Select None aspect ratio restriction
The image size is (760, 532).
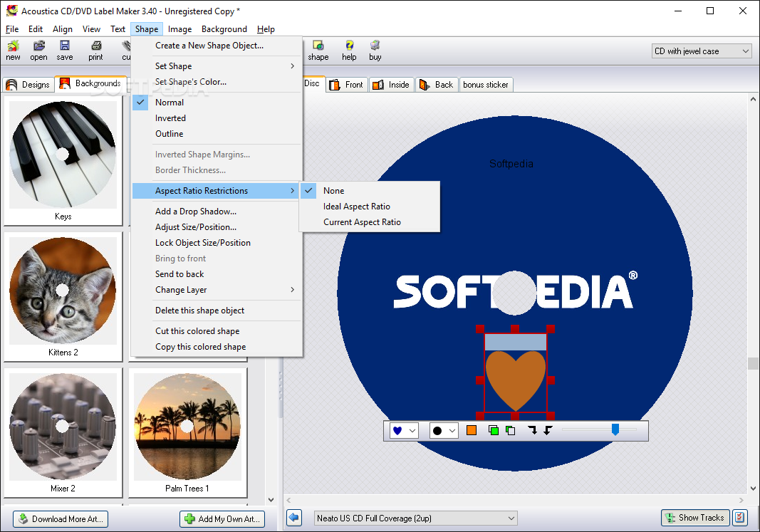click(370, 191)
